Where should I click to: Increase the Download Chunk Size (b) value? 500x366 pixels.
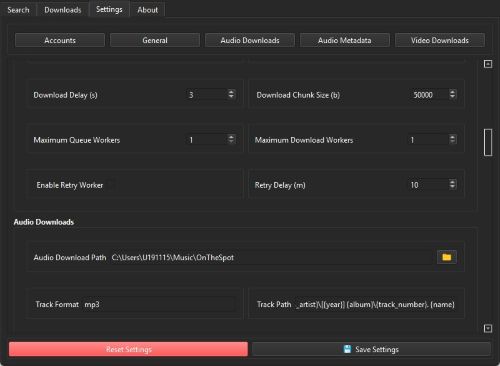(x=452, y=92)
